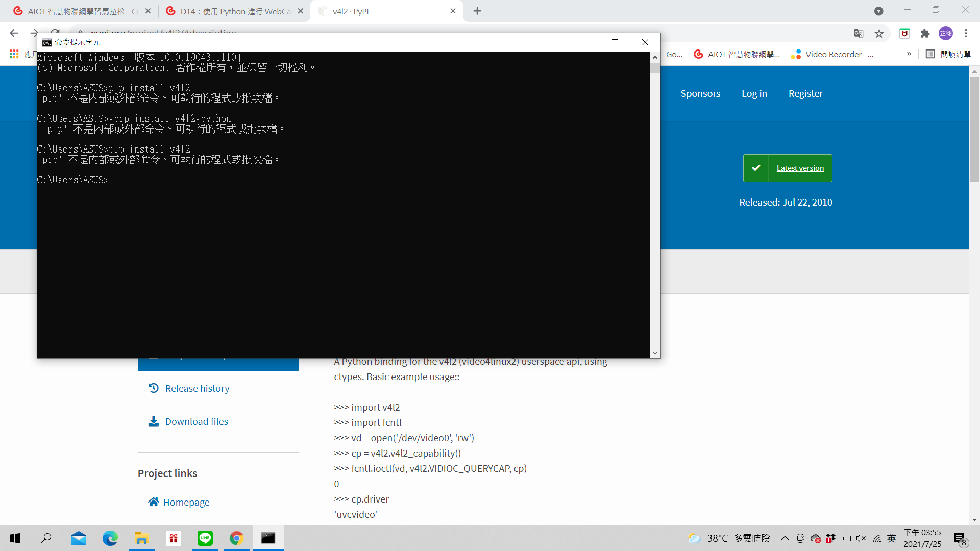
Task: Close the command prompt window
Action: (645, 42)
